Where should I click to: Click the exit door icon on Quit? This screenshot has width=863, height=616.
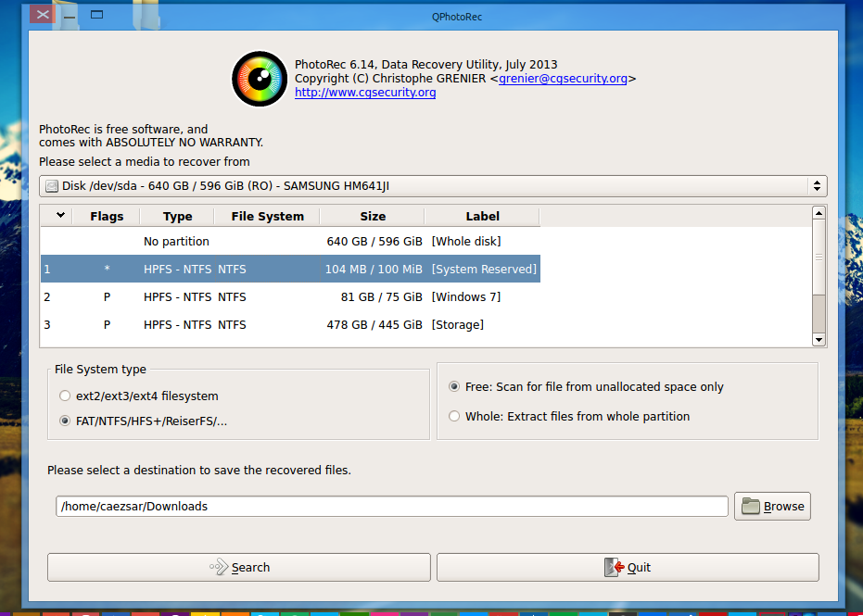click(x=614, y=567)
